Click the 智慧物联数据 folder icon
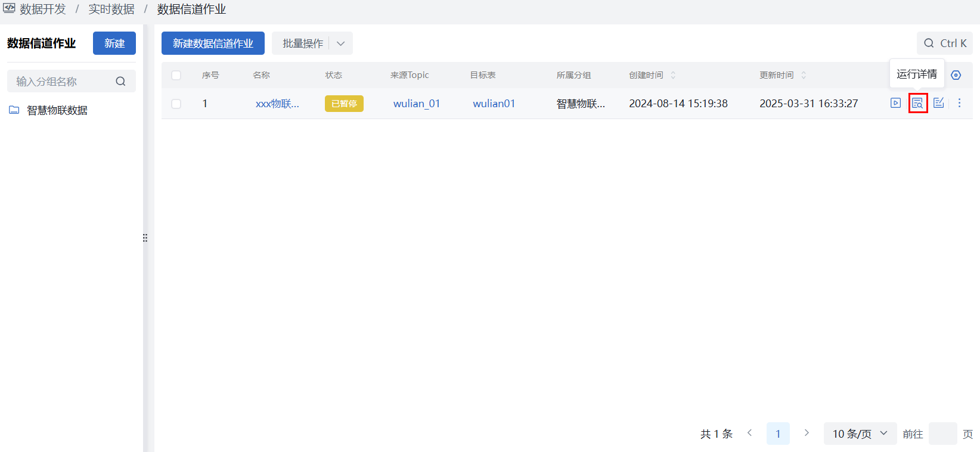Viewport: 980px width, 452px height. click(x=14, y=110)
